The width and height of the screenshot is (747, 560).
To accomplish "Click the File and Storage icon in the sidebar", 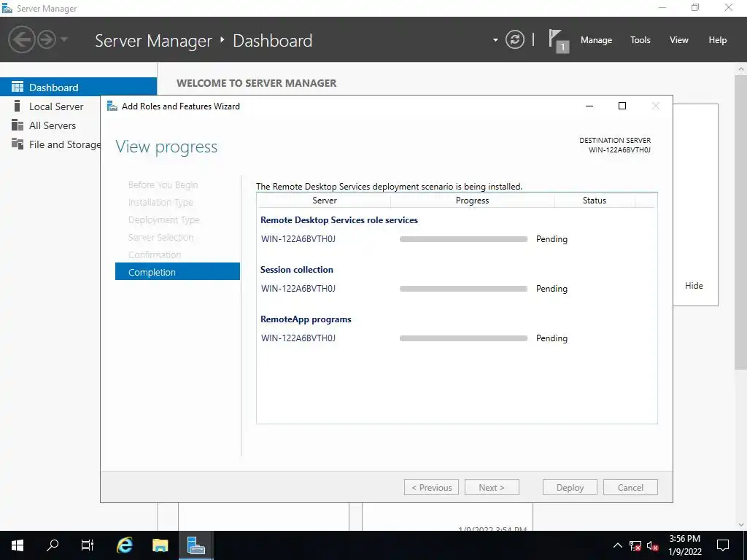I will pyautogui.click(x=18, y=144).
